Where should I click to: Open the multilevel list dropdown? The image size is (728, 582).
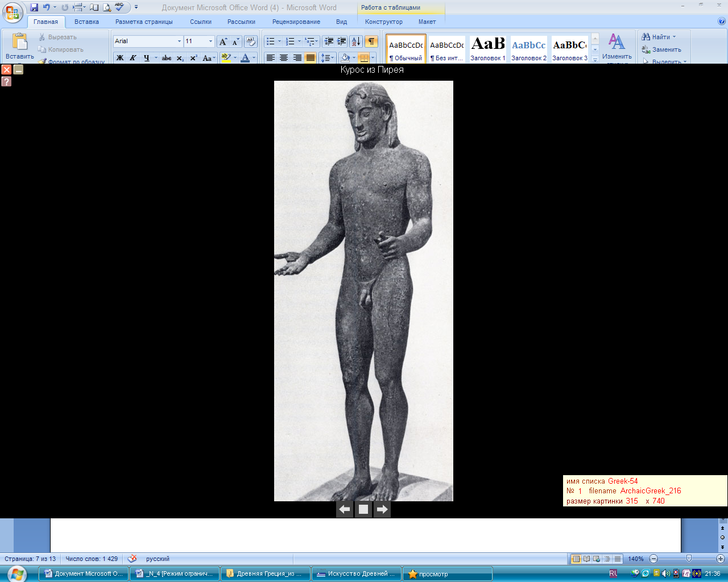tap(311, 41)
